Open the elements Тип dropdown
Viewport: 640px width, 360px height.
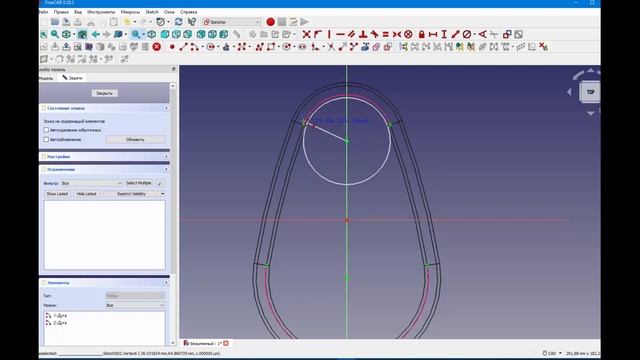(x=135, y=296)
